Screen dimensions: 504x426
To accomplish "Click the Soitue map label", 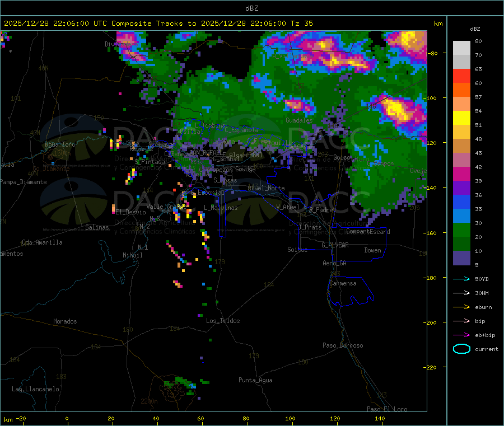I will point(297,250).
